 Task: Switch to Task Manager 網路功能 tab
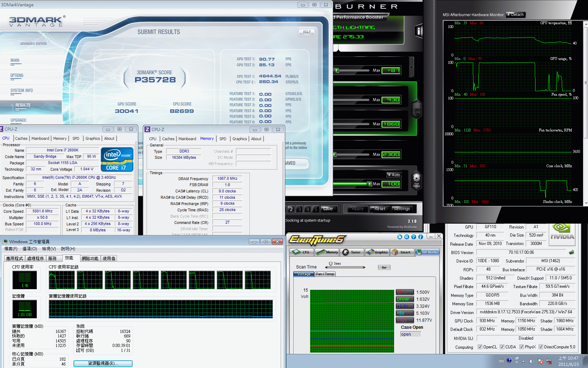90,259
